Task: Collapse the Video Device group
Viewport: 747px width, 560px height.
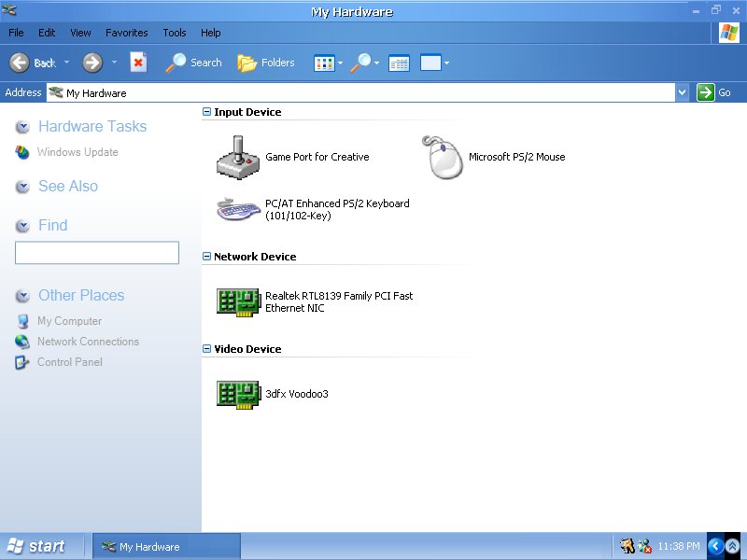Action: 206,349
